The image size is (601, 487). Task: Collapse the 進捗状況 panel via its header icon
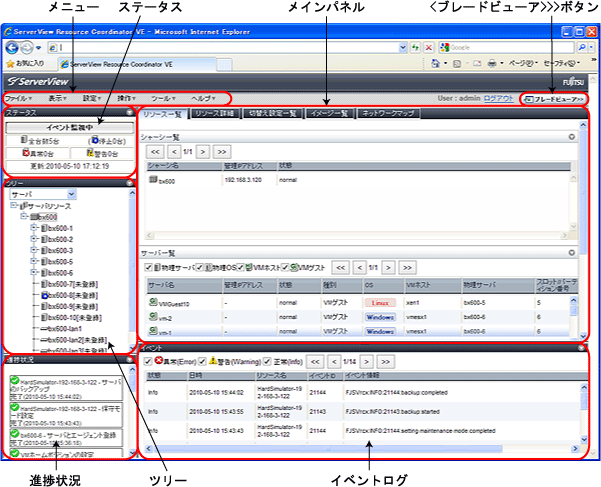(x=130, y=359)
